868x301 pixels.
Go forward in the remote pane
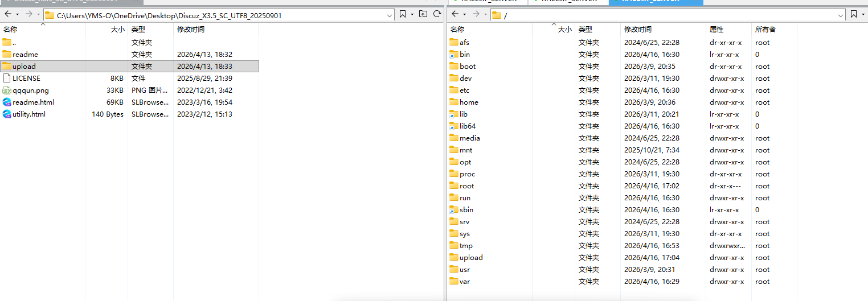[476, 14]
